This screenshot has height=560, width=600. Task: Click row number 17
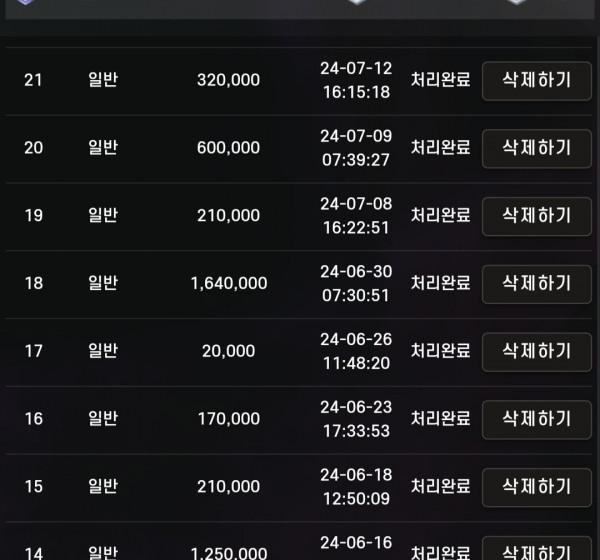pos(34,351)
